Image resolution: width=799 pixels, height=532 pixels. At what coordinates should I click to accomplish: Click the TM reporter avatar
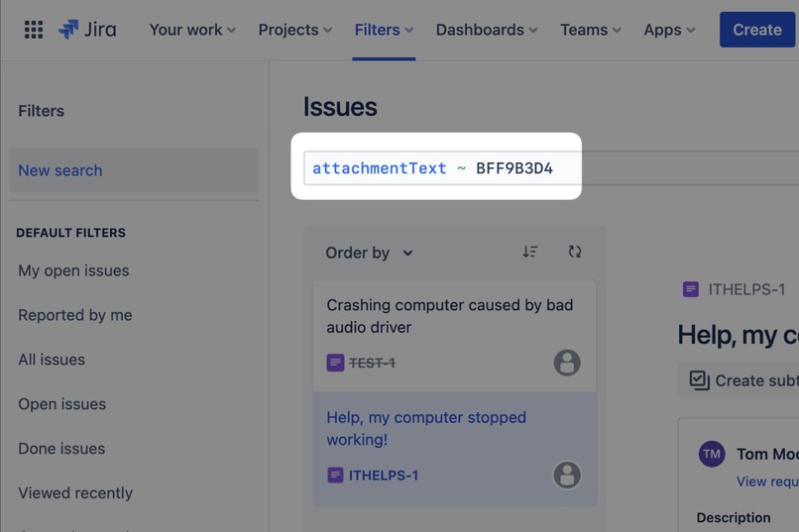click(x=712, y=454)
